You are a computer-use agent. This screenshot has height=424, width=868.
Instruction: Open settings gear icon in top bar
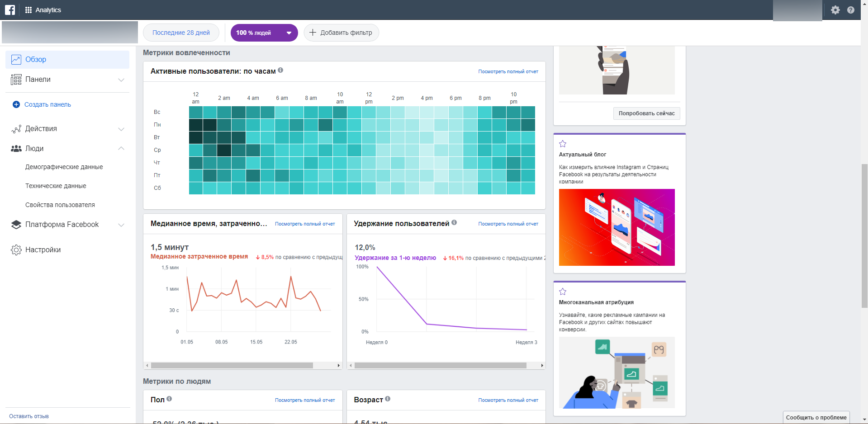click(x=835, y=10)
